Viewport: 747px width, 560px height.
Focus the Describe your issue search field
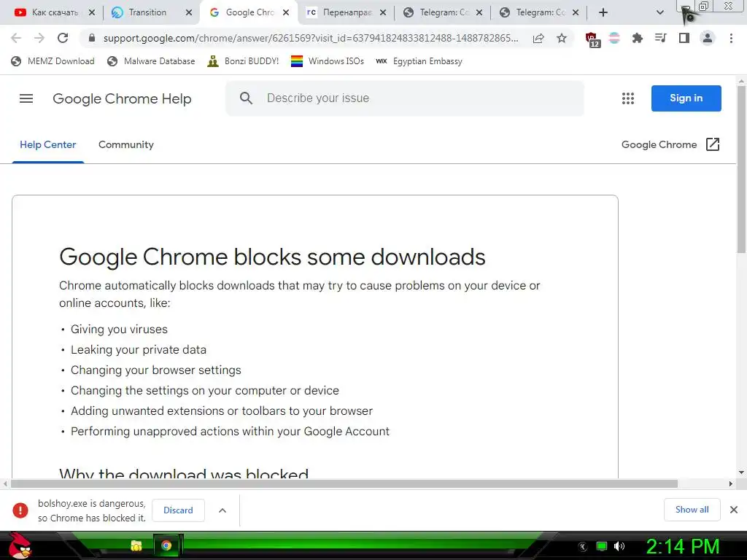405,98
